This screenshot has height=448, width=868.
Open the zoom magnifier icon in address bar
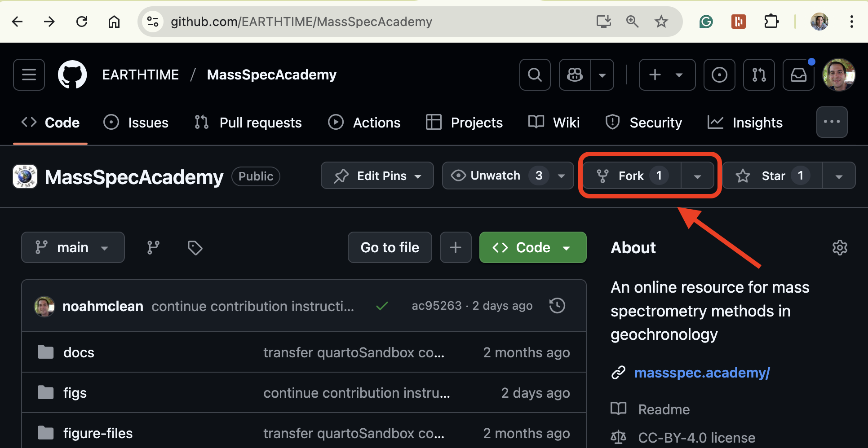632,21
